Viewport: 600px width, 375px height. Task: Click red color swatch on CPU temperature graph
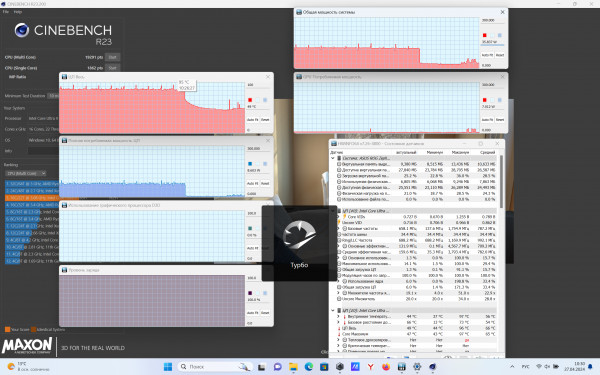coord(250,100)
